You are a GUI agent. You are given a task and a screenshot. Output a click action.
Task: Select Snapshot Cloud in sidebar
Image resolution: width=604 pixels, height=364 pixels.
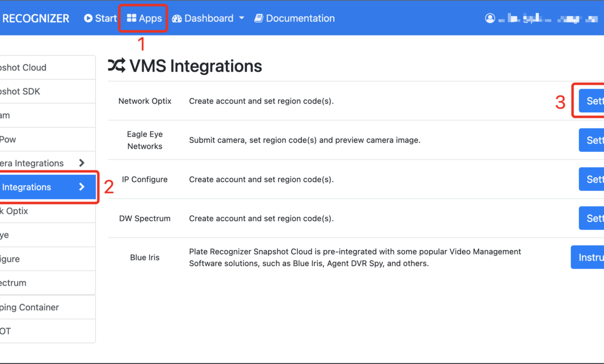click(48, 67)
